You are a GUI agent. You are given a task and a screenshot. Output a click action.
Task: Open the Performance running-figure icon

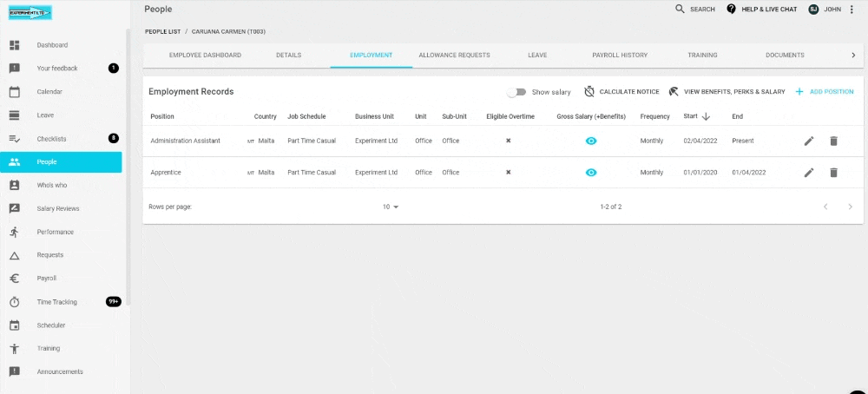[15, 232]
